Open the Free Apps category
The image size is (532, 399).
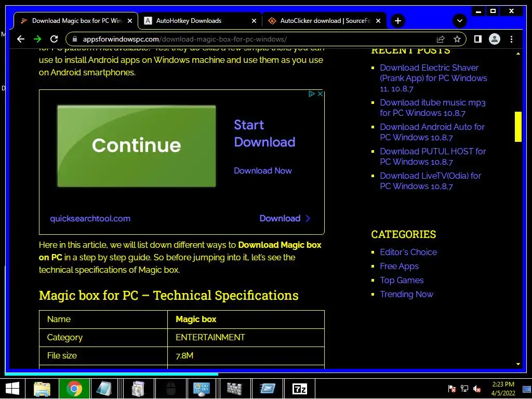pos(399,267)
